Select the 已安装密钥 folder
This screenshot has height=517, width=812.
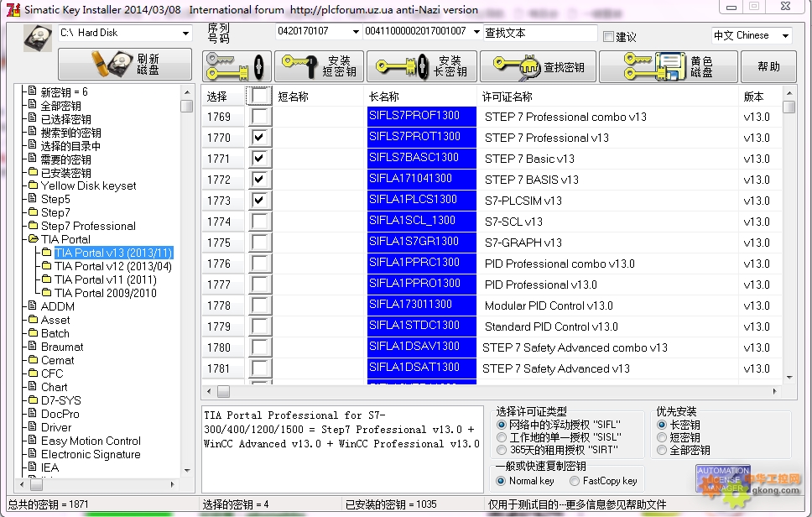65,173
